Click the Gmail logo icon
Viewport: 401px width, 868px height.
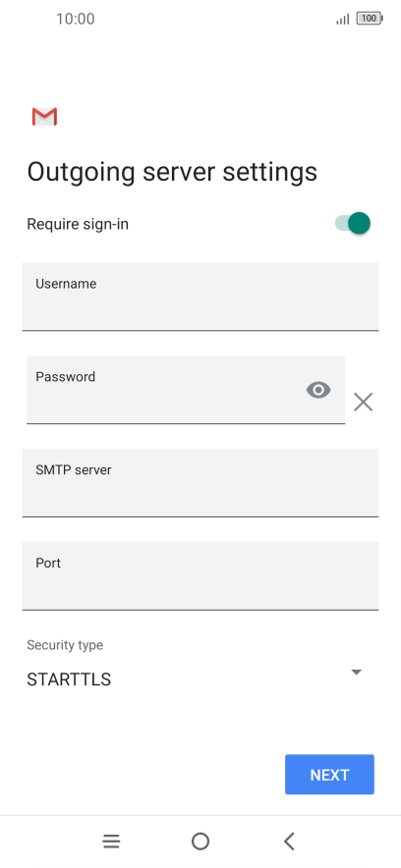(44, 116)
